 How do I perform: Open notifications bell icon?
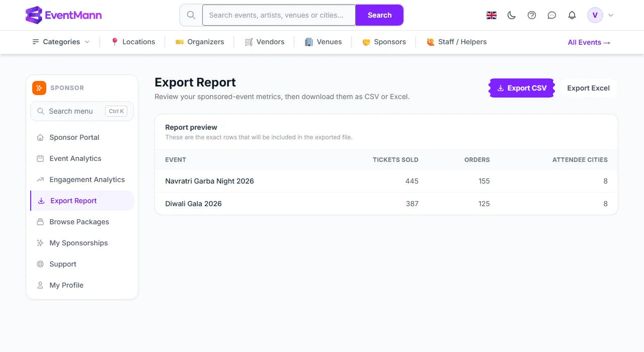point(572,15)
